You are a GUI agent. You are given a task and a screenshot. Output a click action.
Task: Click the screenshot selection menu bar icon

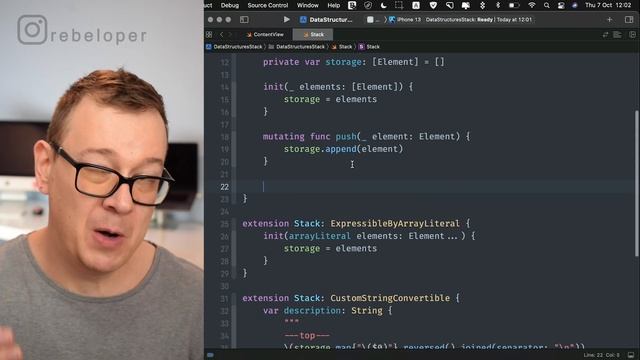(x=399, y=5)
